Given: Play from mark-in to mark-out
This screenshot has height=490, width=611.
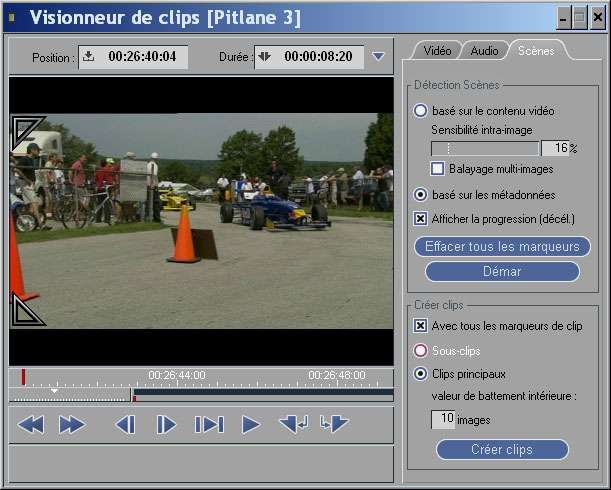Looking at the screenshot, I should point(209,425).
